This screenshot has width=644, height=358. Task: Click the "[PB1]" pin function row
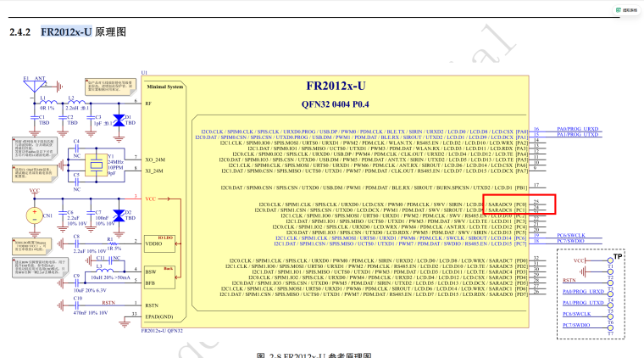[374, 187]
